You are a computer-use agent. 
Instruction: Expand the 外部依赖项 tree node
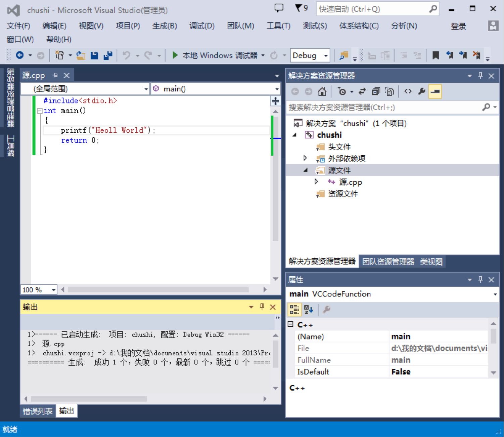click(305, 158)
